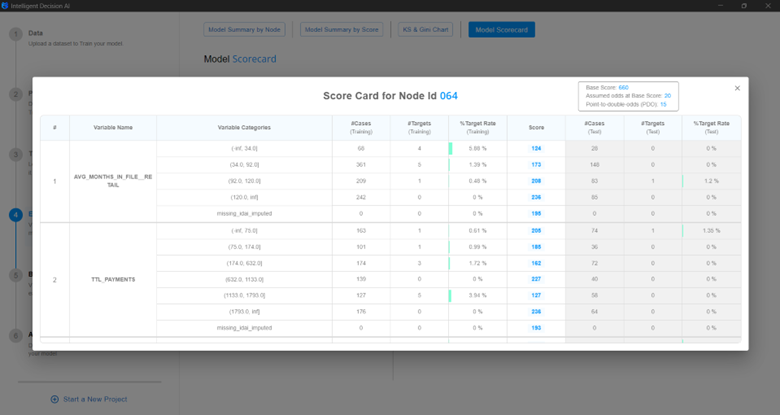Click Assumed odds at Base Score value 20
Image resolution: width=780 pixels, height=415 pixels.
[668, 96]
